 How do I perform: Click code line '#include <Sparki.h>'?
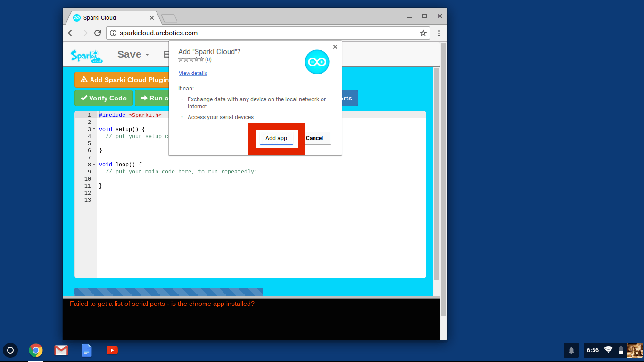click(x=130, y=115)
